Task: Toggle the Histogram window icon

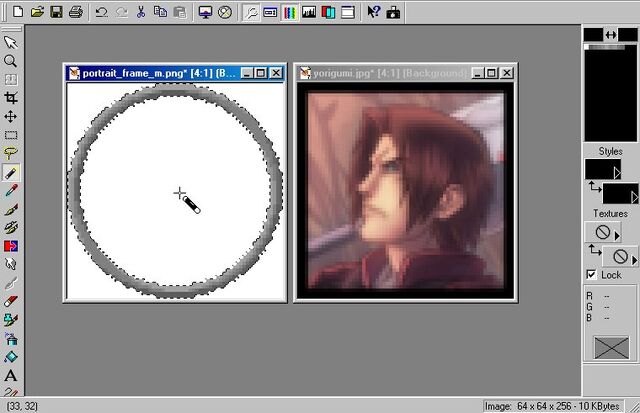Action: click(x=309, y=12)
